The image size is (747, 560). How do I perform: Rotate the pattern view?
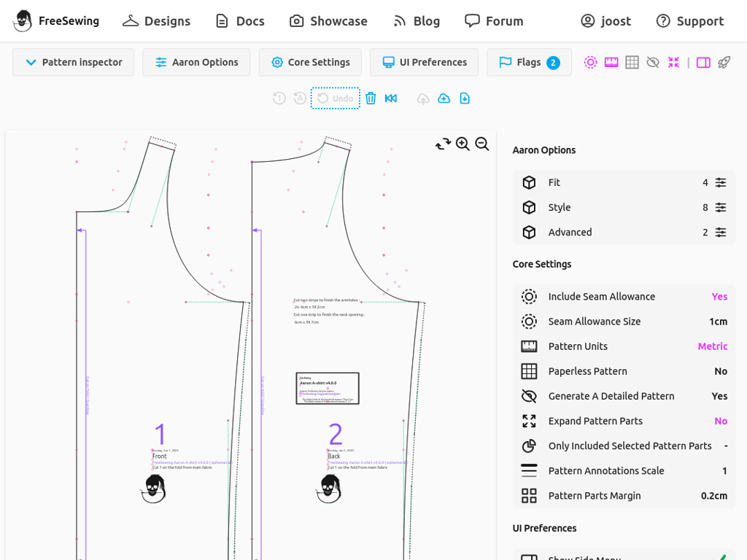(x=443, y=144)
